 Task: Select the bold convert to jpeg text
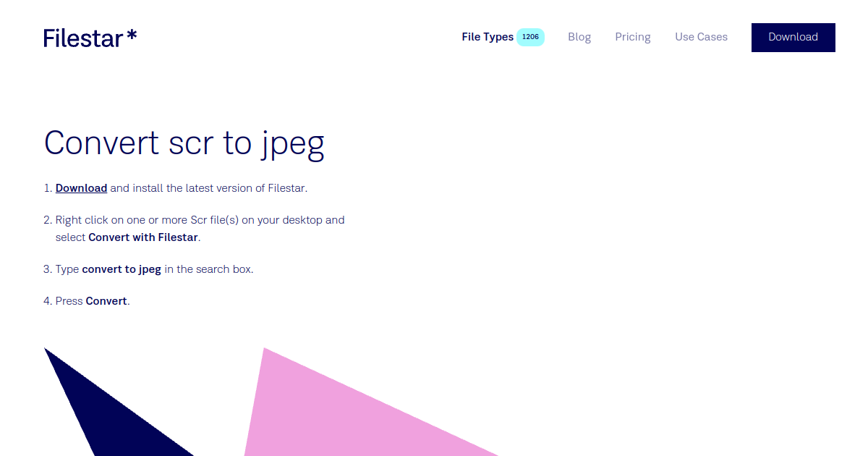click(122, 269)
